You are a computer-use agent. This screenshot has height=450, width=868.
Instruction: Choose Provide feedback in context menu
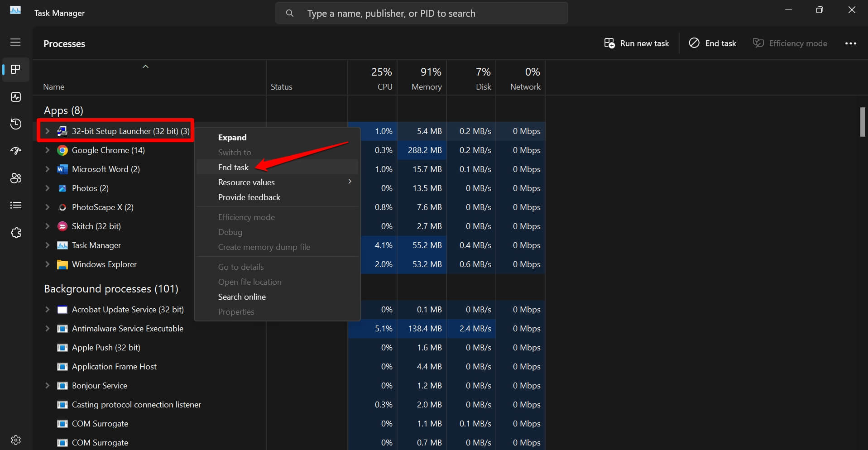tap(277, 197)
